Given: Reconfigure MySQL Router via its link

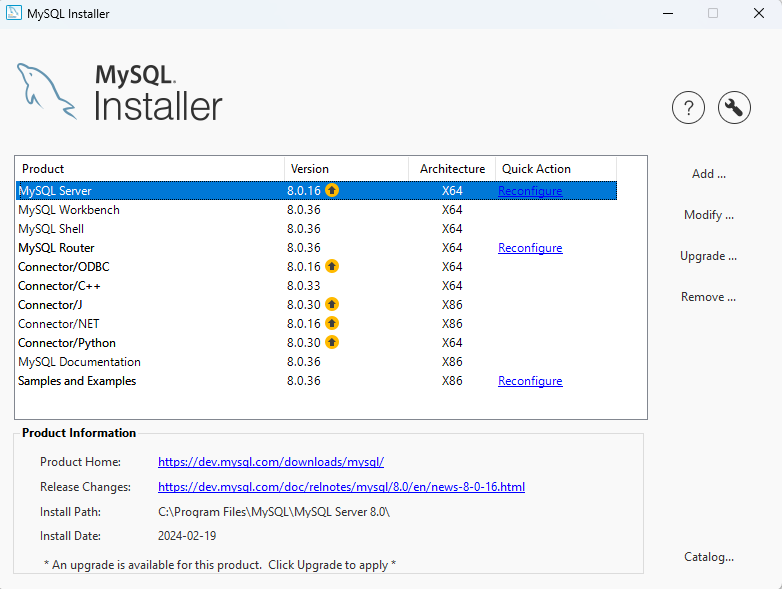Looking at the screenshot, I should point(530,248).
